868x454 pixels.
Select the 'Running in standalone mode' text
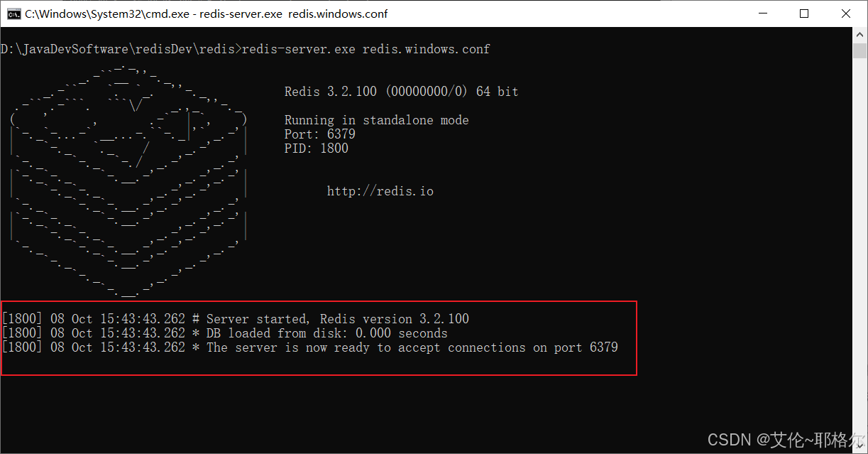[x=376, y=119]
